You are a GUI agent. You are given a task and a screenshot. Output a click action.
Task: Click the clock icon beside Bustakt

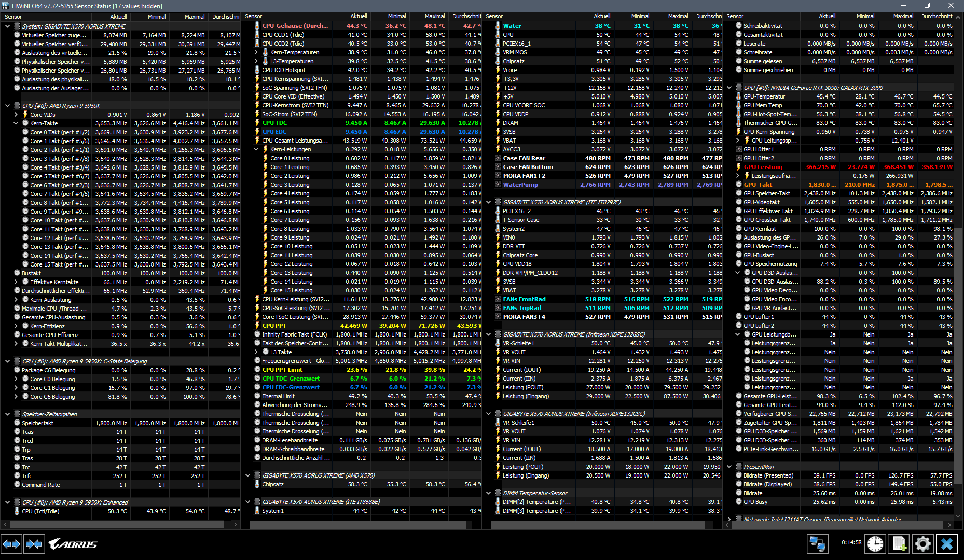[x=17, y=273]
